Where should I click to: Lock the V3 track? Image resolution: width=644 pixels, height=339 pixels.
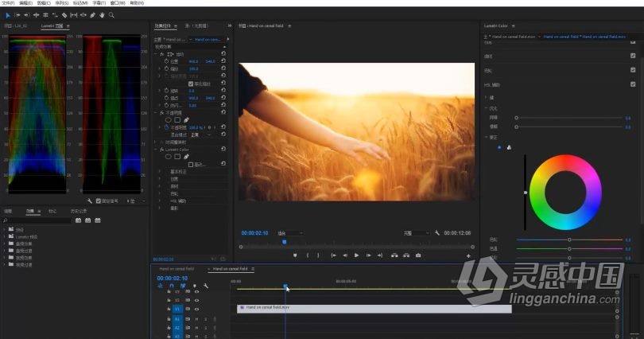(169, 291)
